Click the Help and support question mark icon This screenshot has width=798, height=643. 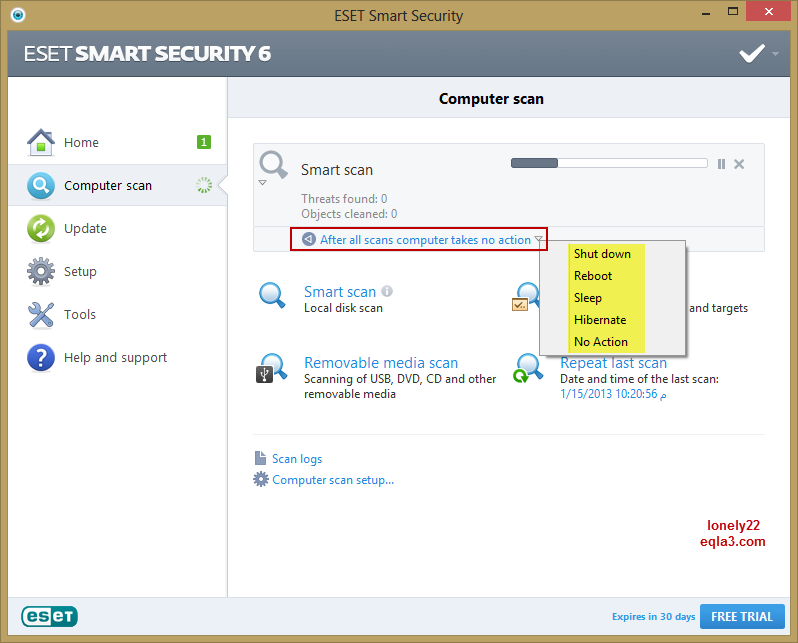(x=41, y=357)
